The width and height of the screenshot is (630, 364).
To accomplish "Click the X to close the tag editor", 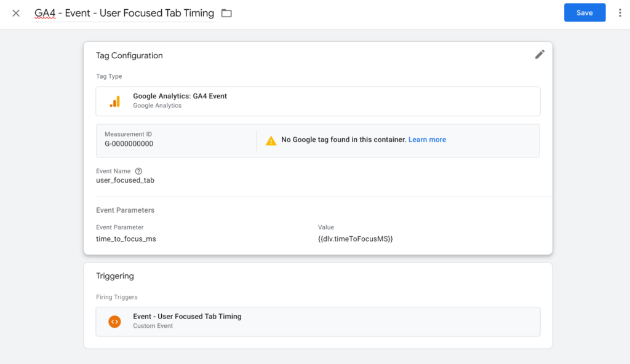I will (15, 12).
